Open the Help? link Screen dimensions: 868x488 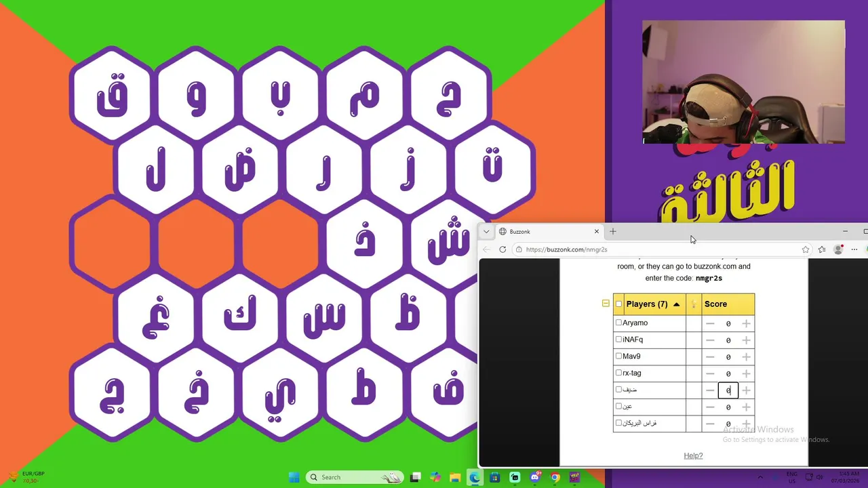[693, 455]
